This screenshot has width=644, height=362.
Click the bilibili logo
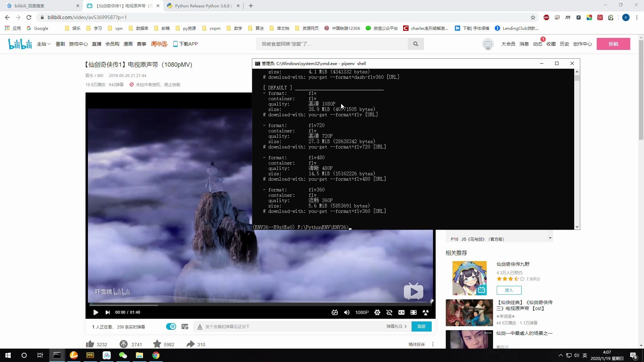pyautogui.click(x=20, y=44)
